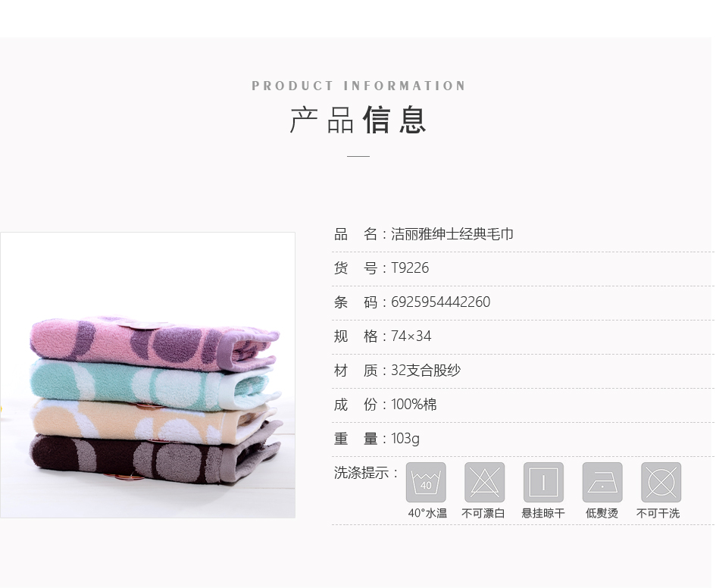Select the product name 洁丽雅绅士经典毛巾
716x588 pixels.
[452, 234]
